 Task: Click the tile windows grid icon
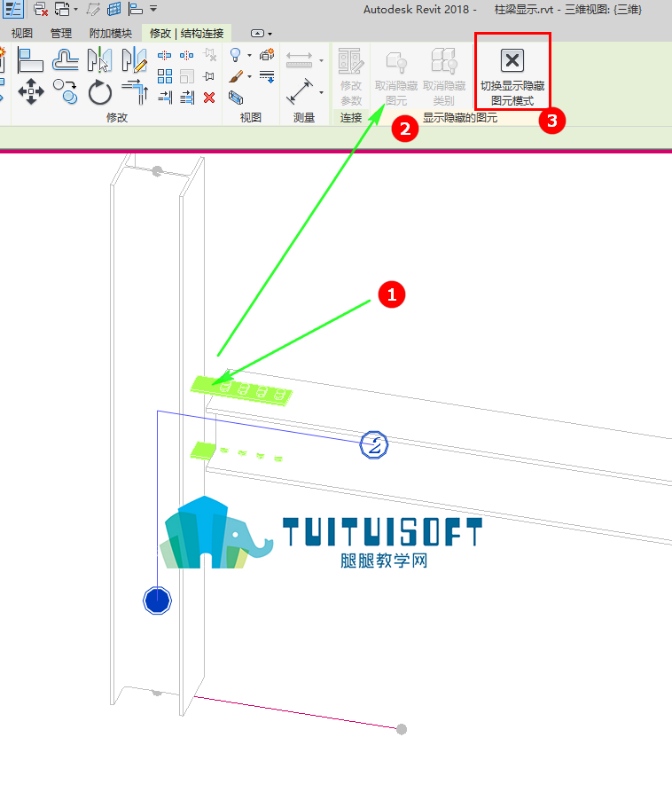point(114,9)
